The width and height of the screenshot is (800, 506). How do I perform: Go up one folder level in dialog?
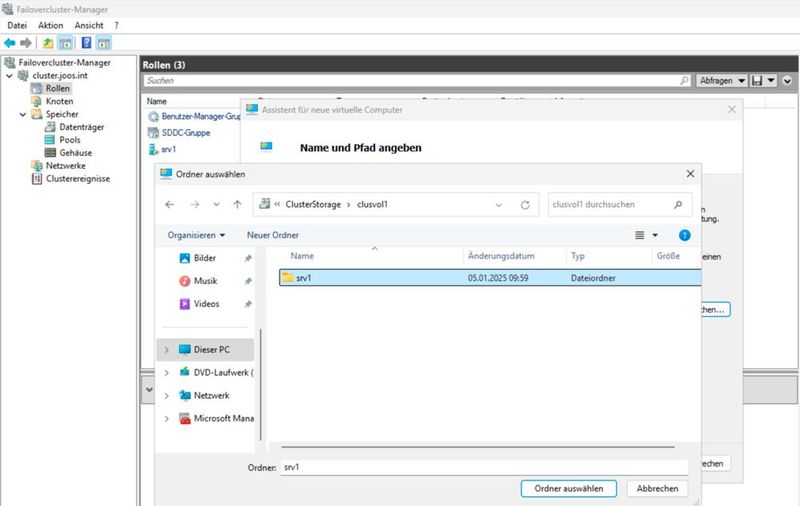237,205
